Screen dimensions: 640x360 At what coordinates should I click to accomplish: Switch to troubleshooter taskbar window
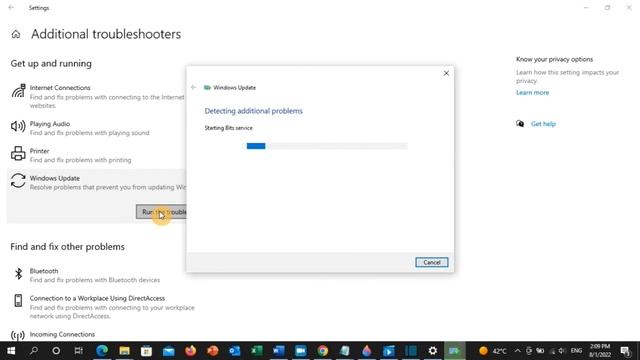click(x=454, y=351)
